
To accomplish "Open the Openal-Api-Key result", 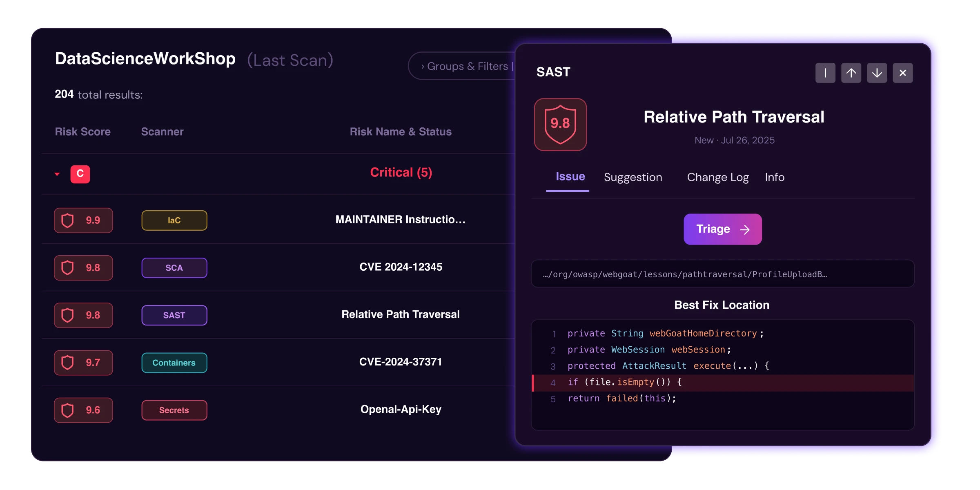I will coord(401,409).
